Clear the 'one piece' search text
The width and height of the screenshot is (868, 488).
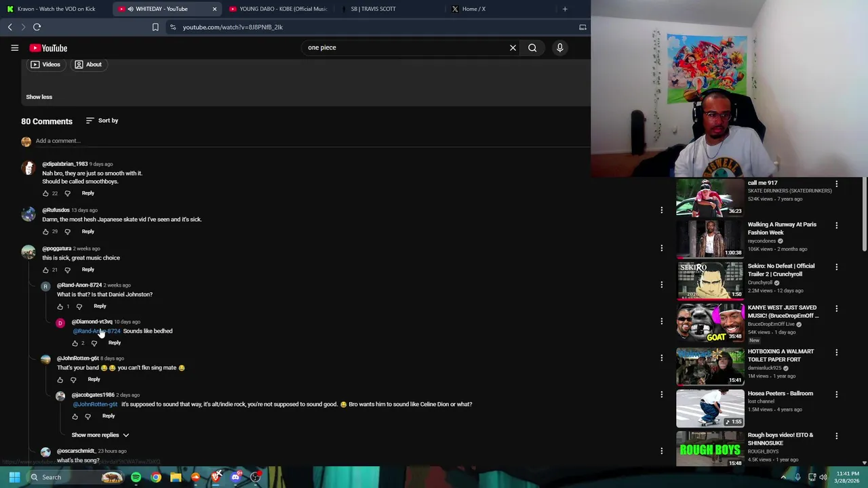coord(513,47)
